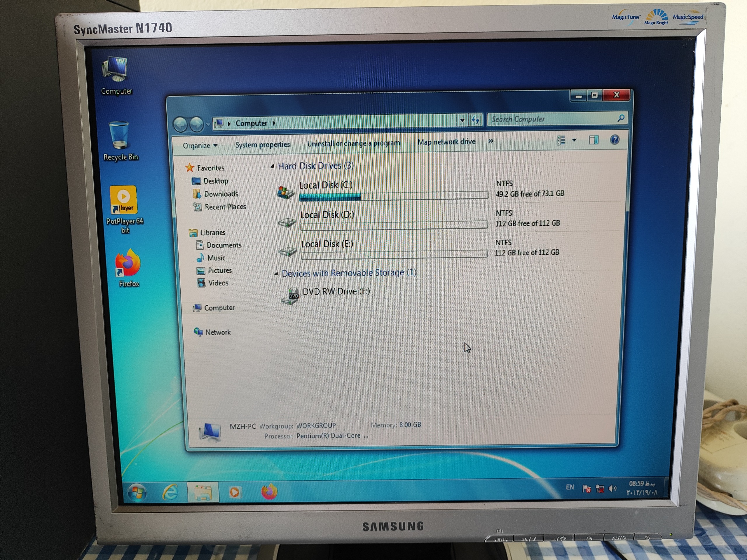Viewport: 747px width, 560px height.
Task: Open Internet Explorer from the taskbar
Action: coord(170,492)
